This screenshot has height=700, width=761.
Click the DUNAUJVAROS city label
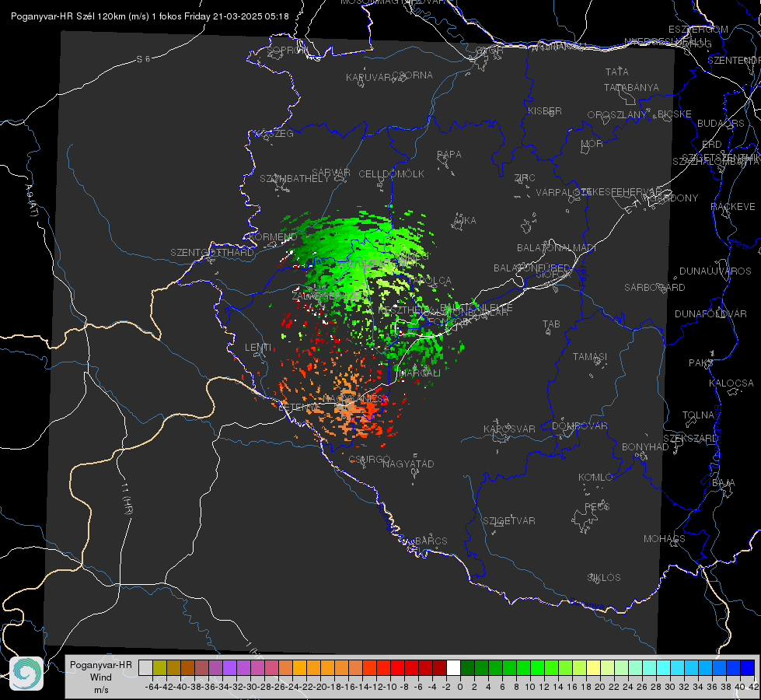(715, 271)
